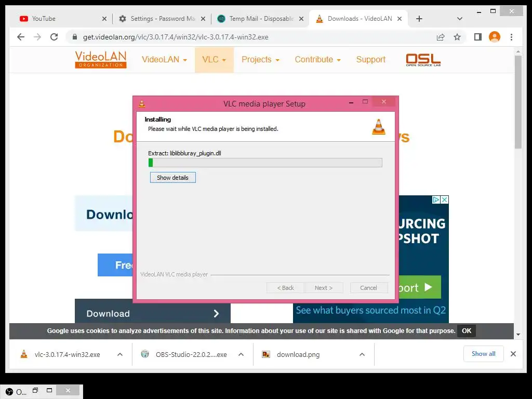532x399 pixels.
Task: Restore the OBS window from the taskbar
Action: (35, 391)
